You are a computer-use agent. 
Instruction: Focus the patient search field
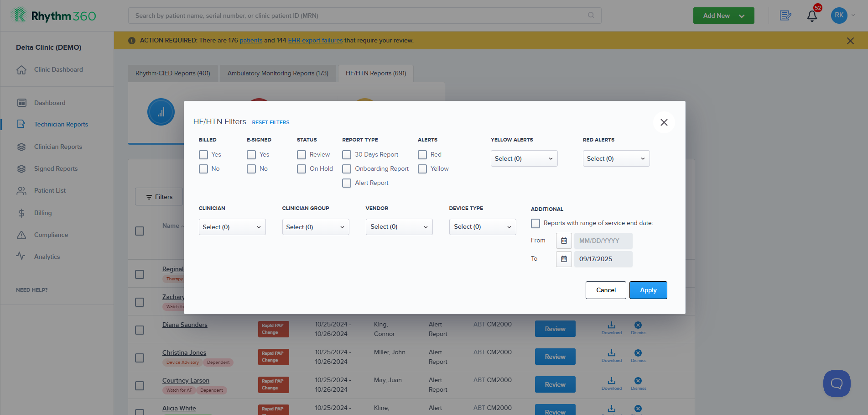coord(365,16)
